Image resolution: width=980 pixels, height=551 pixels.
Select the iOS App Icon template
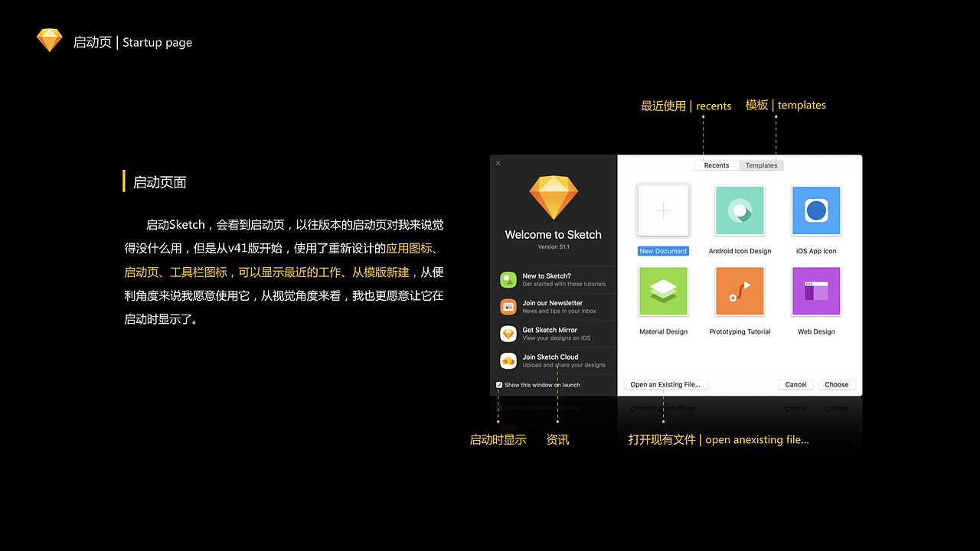(816, 210)
